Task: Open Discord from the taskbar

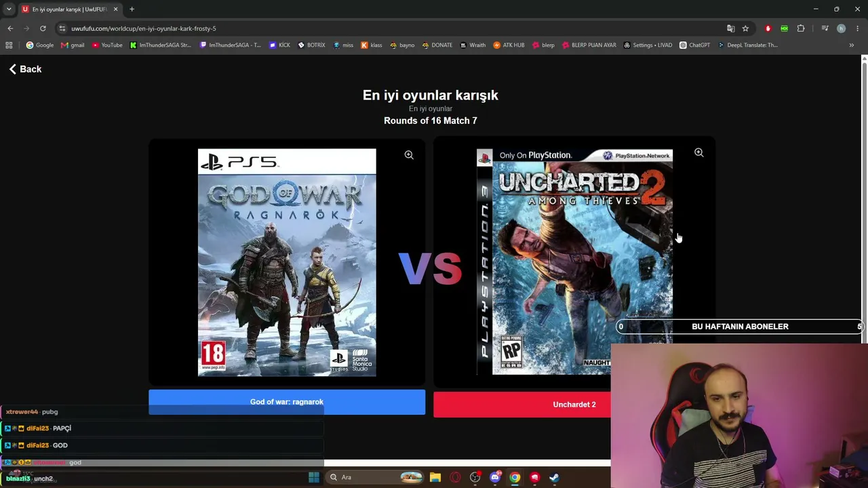Action: [495, 477]
